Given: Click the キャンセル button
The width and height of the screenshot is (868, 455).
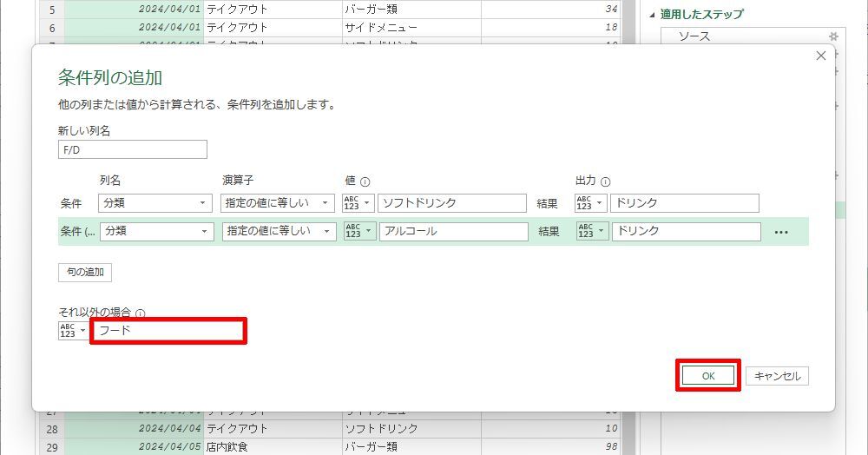Looking at the screenshot, I should [777, 376].
